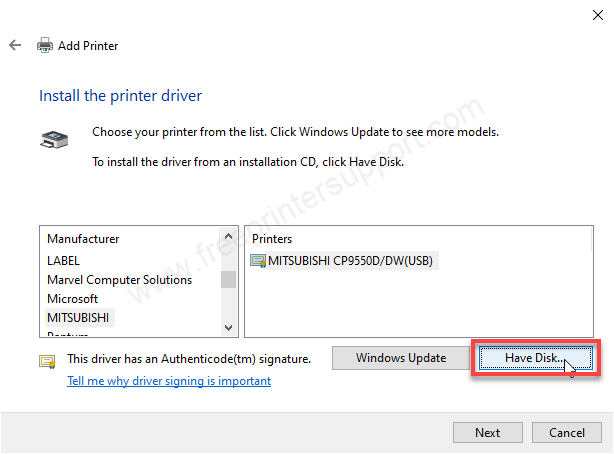Choose Microsoft from the Manufacturer list
614x454 pixels.
click(x=72, y=299)
